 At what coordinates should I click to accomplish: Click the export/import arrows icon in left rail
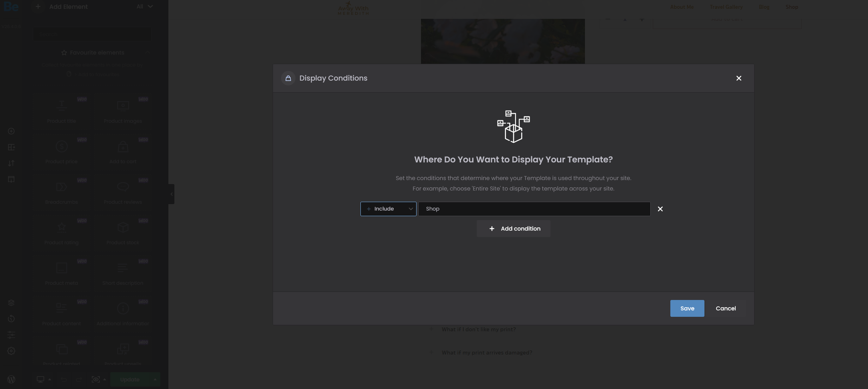coord(11,163)
